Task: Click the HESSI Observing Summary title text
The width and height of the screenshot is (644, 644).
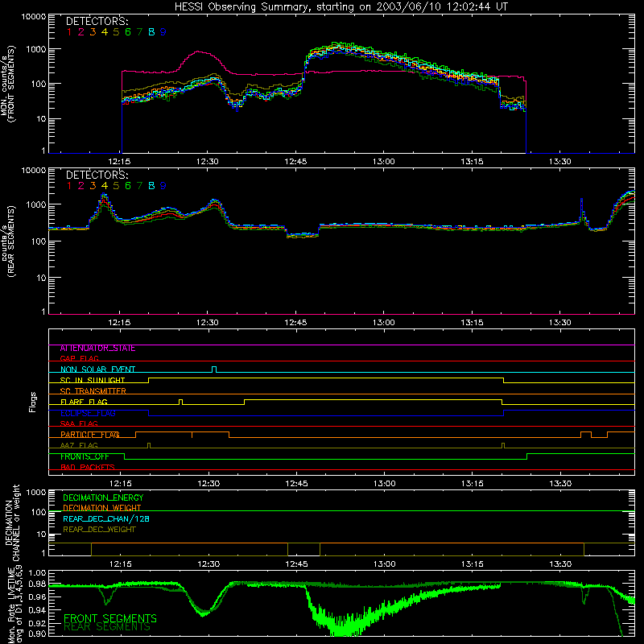Action: (341, 7)
